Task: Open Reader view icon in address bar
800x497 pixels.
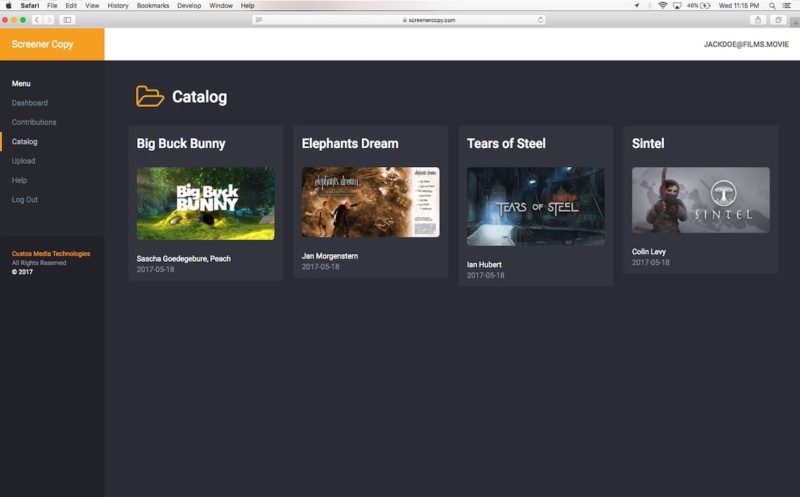Action: click(259, 20)
